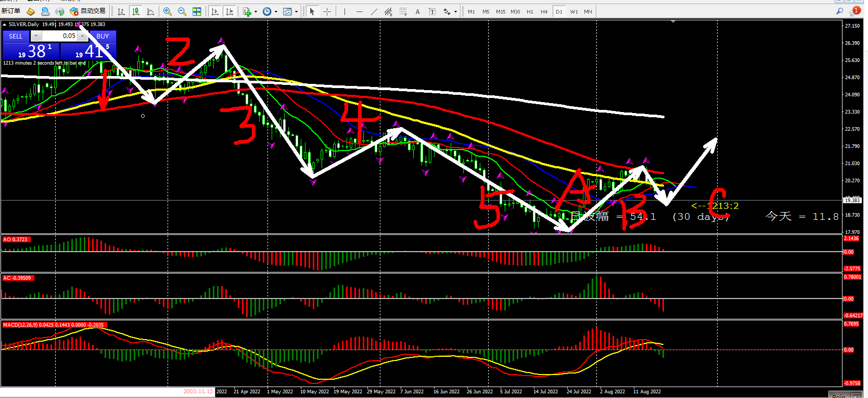This screenshot has height=398, width=868.
Task: Zoom in on the chart
Action: coord(168,11)
